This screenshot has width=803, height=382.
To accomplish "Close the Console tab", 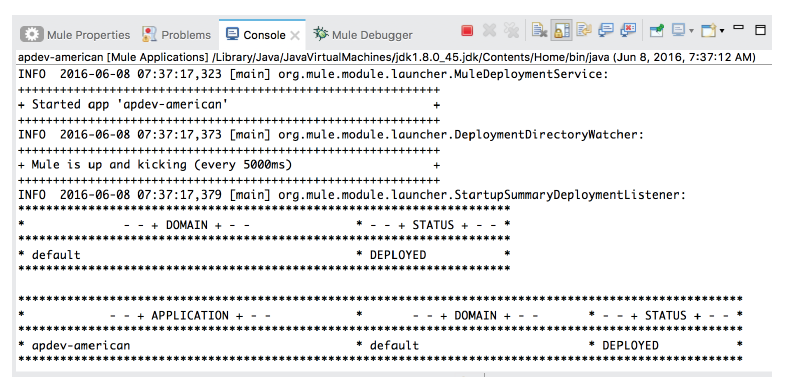I will 295,35.
